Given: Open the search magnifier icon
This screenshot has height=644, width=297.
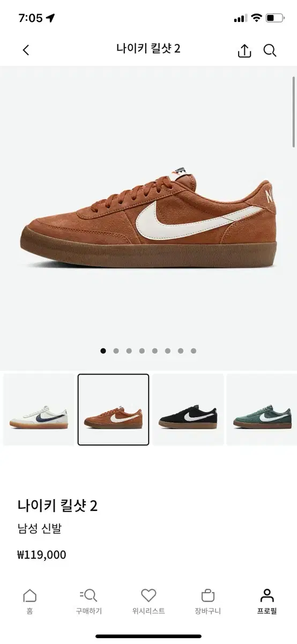Looking at the screenshot, I should pyautogui.click(x=270, y=51).
